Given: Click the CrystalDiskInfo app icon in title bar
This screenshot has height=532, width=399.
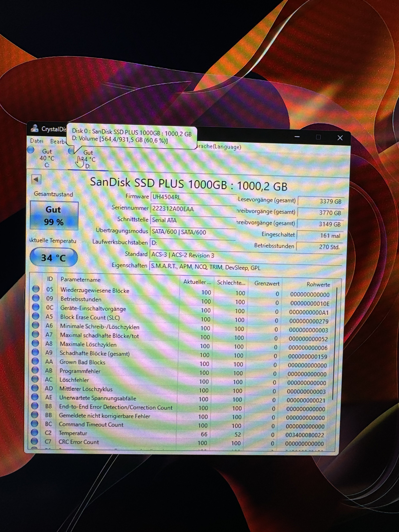Looking at the screenshot, I should coord(35,128).
